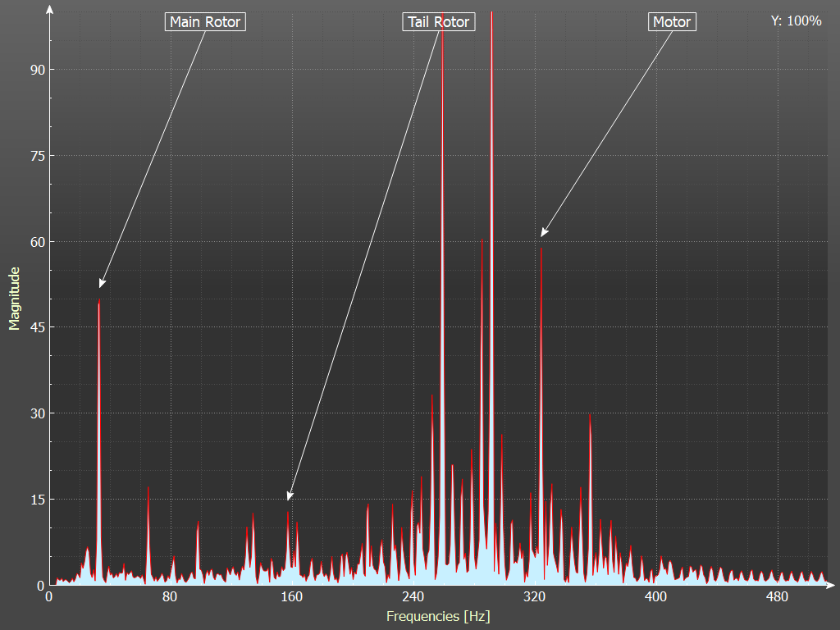Image resolution: width=840 pixels, height=630 pixels.
Task: Click the 45 tick label on magnitude axis
Action: [x=35, y=327]
